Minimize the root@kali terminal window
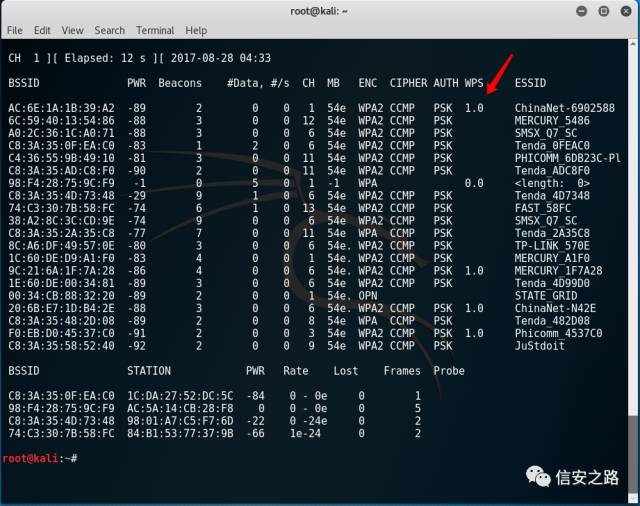 click(x=582, y=11)
